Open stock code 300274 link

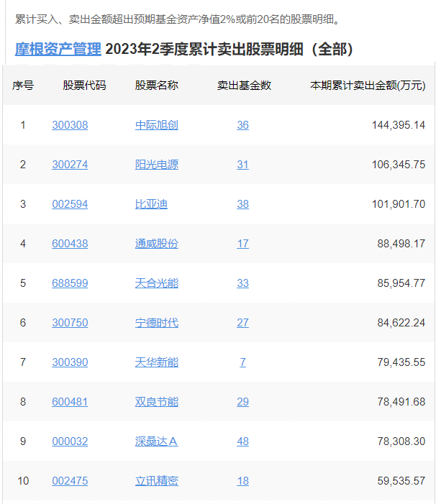70,165
